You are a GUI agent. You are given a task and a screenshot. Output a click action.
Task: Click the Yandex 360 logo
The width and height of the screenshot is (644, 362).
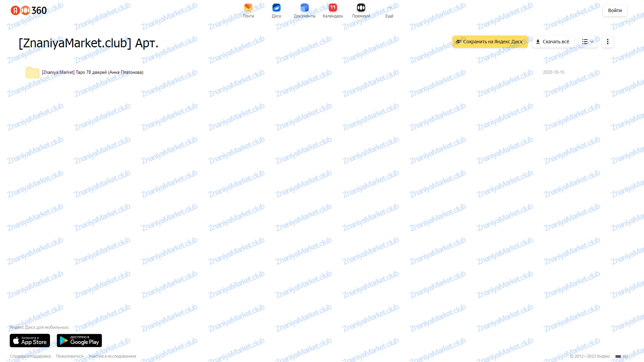click(29, 10)
